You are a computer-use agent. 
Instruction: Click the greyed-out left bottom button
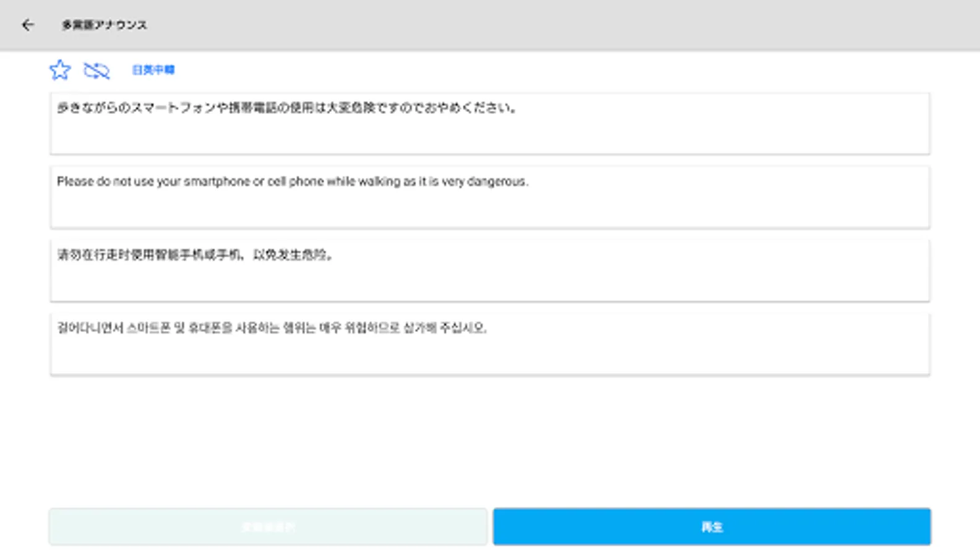pyautogui.click(x=268, y=527)
